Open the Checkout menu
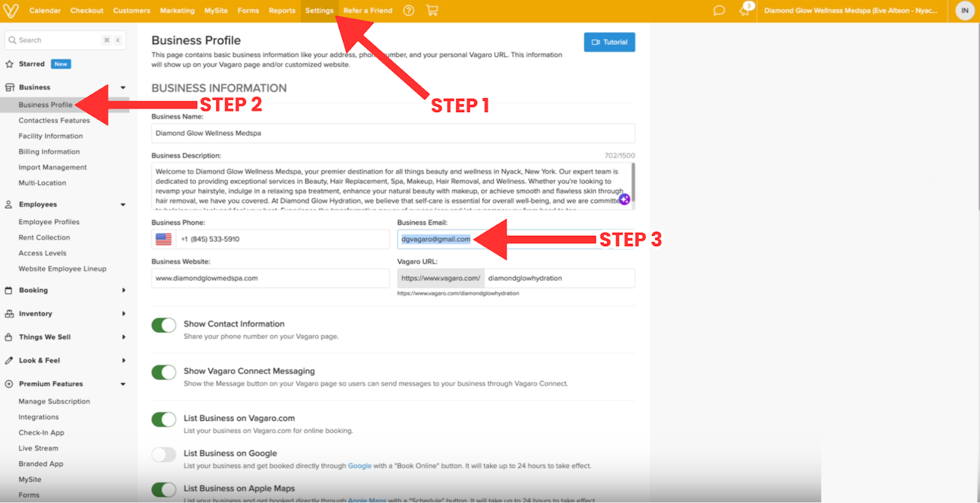This screenshot has height=503, width=980. pyautogui.click(x=87, y=10)
